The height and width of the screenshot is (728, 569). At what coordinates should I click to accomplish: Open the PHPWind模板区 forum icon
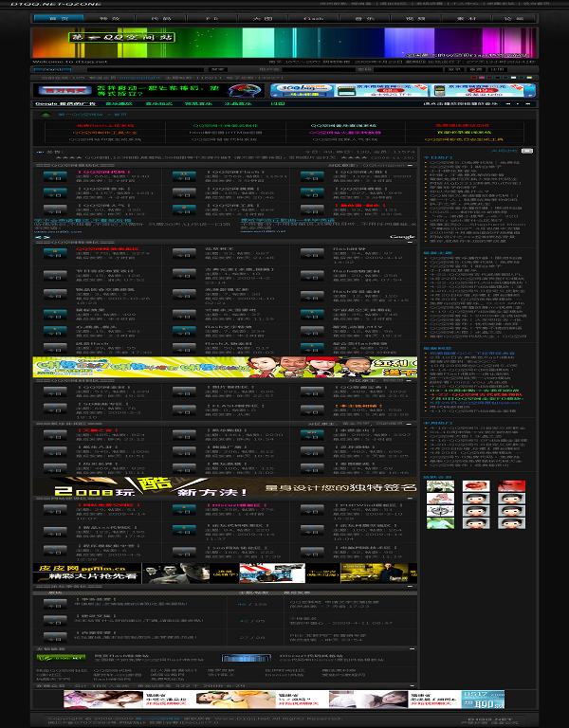[x=312, y=510]
